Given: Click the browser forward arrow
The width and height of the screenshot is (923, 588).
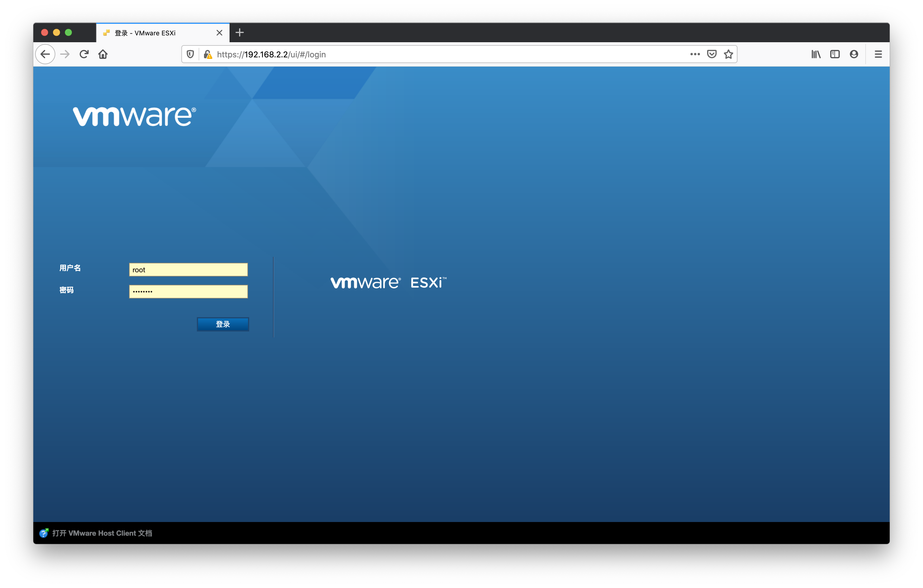Looking at the screenshot, I should click(65, 54).
